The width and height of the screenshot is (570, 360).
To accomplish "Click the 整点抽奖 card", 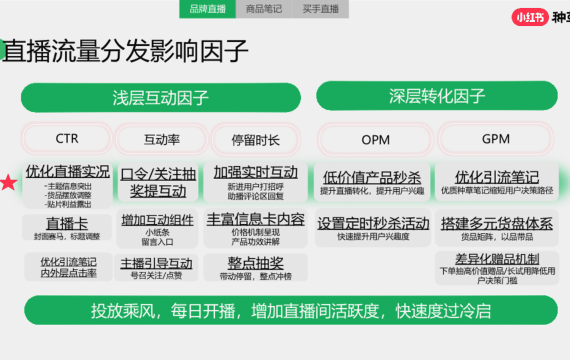I will pos(256,268).
